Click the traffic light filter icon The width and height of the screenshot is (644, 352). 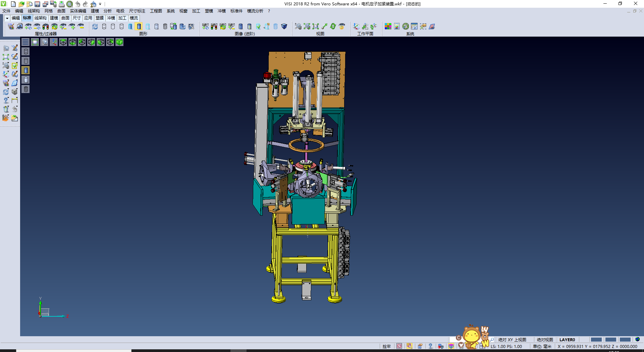46,27
